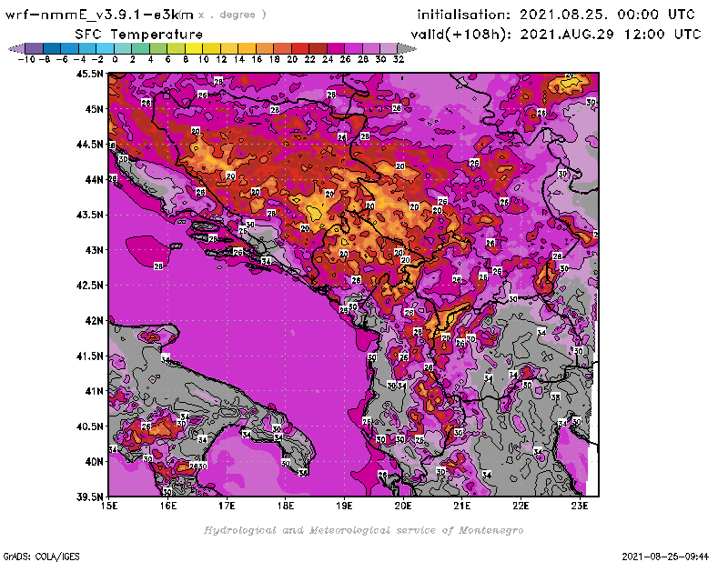Click the '19E' longitude axis label
Screen dimensions: 728x562
click(344, 506)
